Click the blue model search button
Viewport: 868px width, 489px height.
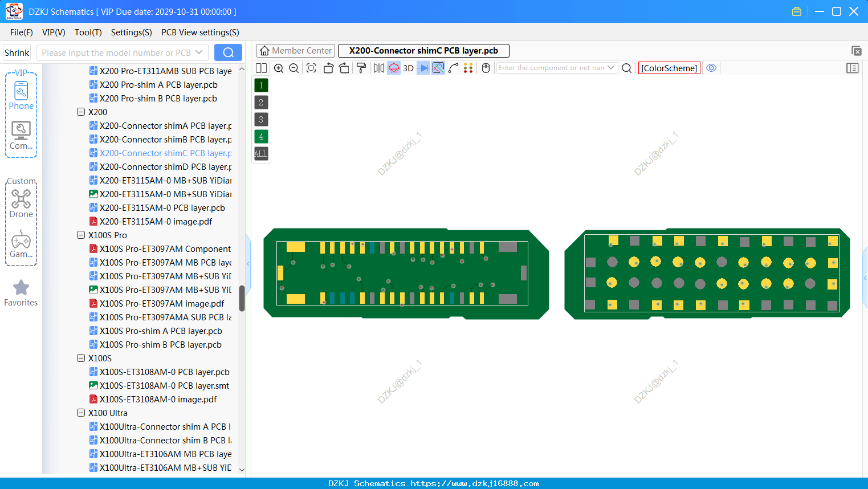pos(228,52)
